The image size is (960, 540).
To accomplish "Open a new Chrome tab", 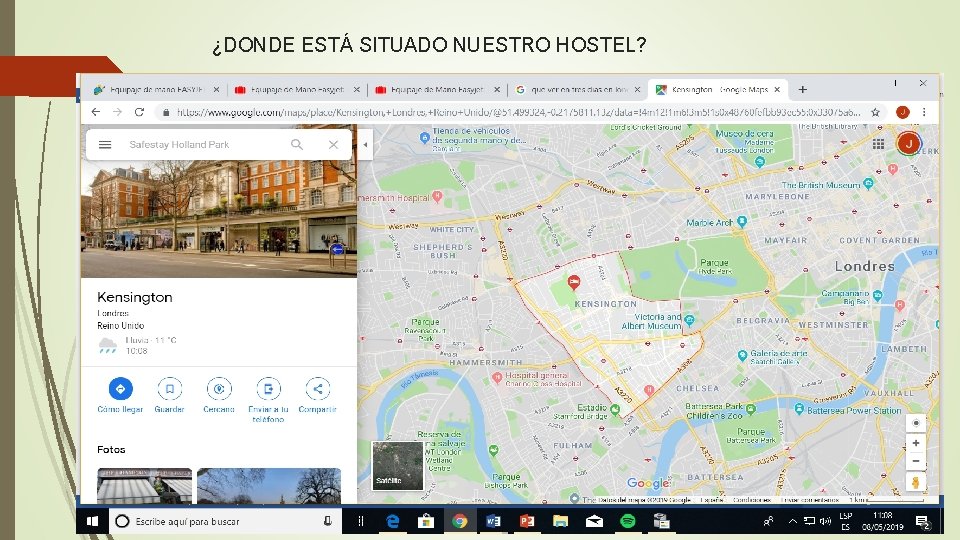I will [803, 89].
